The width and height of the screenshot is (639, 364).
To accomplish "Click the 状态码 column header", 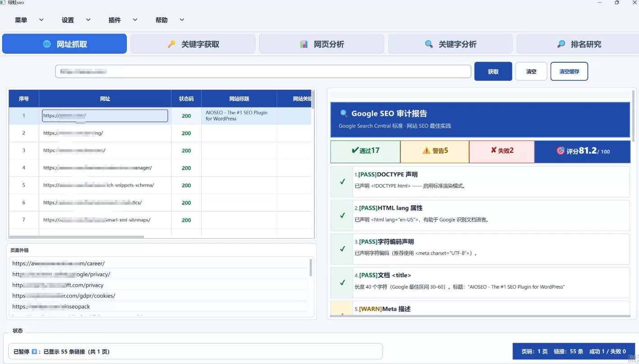I will [x=186, y=99].
